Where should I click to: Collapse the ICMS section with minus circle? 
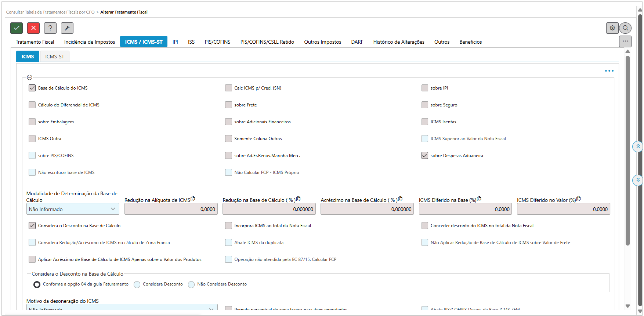(x=30, y=77)
